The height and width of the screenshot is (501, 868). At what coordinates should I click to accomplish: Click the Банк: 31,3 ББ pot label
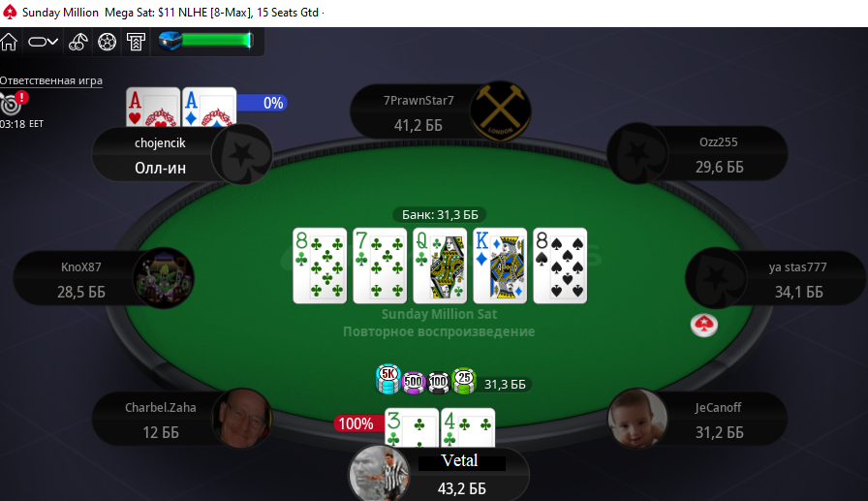440,215
